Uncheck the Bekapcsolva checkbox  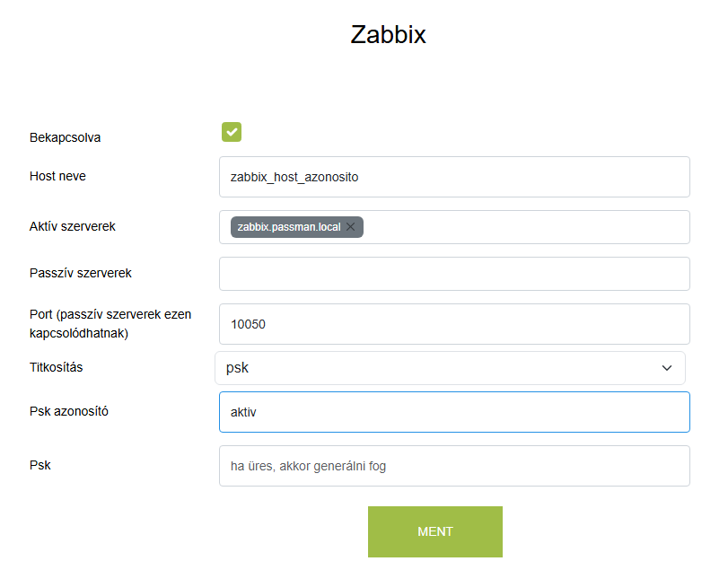232,132
